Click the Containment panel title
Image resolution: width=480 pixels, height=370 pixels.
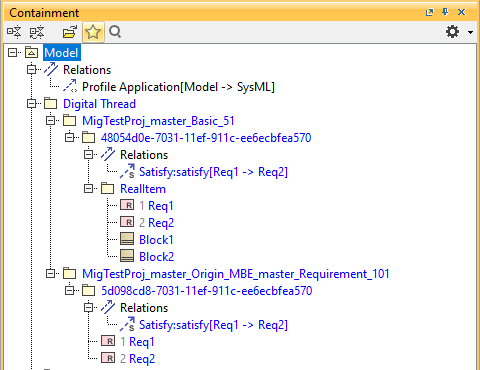point(44,13)
